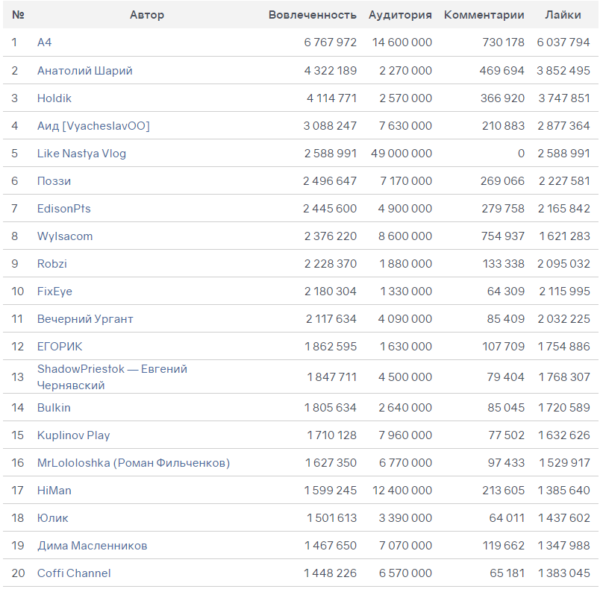This screenshot has height=589, width=600.
Task: Open the Юлик author link
Action: coord(52,518)
